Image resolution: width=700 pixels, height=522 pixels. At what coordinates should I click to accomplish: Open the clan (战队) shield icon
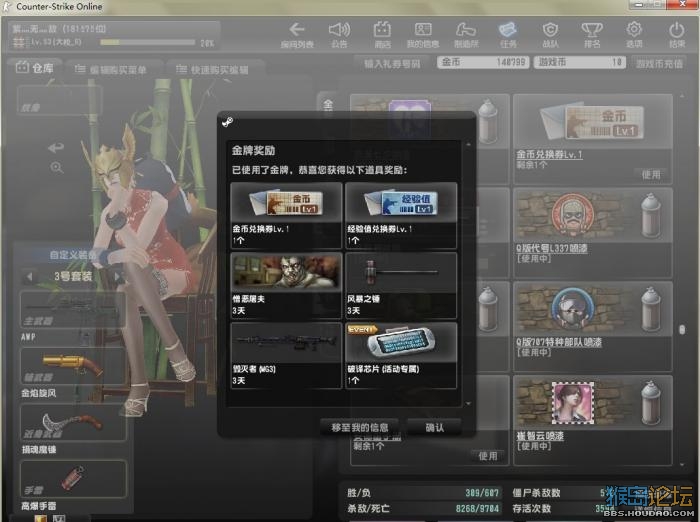550,34
